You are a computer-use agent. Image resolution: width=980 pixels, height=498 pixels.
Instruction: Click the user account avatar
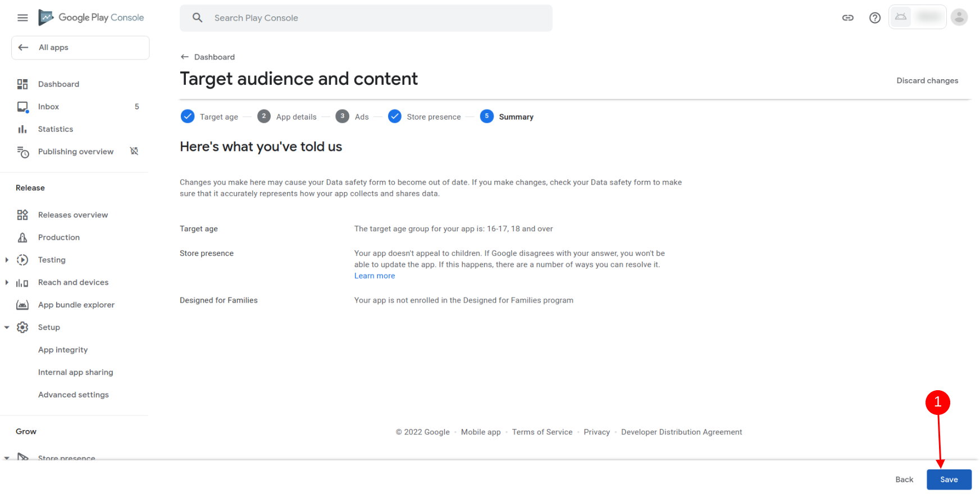point(959,17)
